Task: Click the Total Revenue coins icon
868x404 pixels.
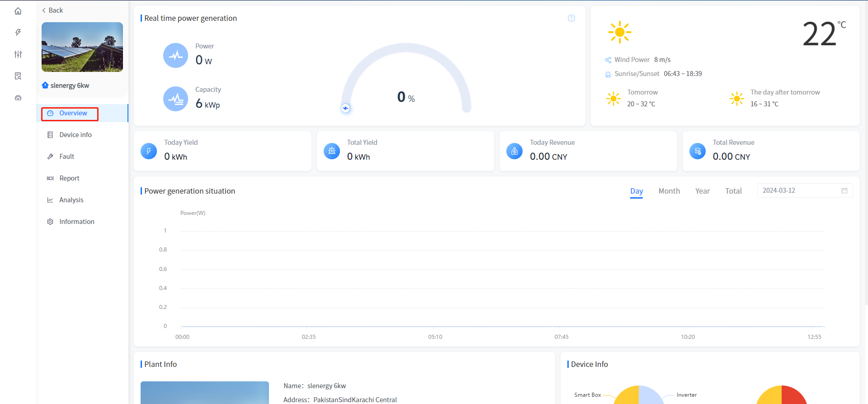Action: click(x=697, y=151)
